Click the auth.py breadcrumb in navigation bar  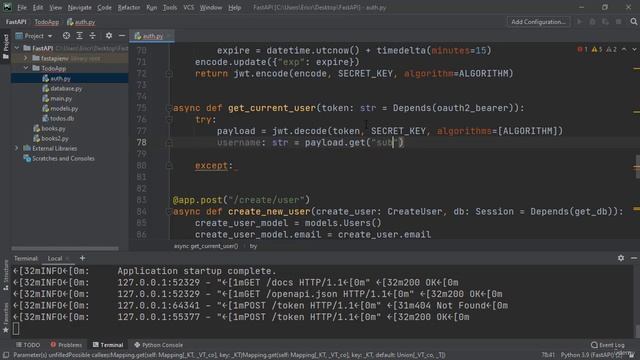tap(81, 22)
